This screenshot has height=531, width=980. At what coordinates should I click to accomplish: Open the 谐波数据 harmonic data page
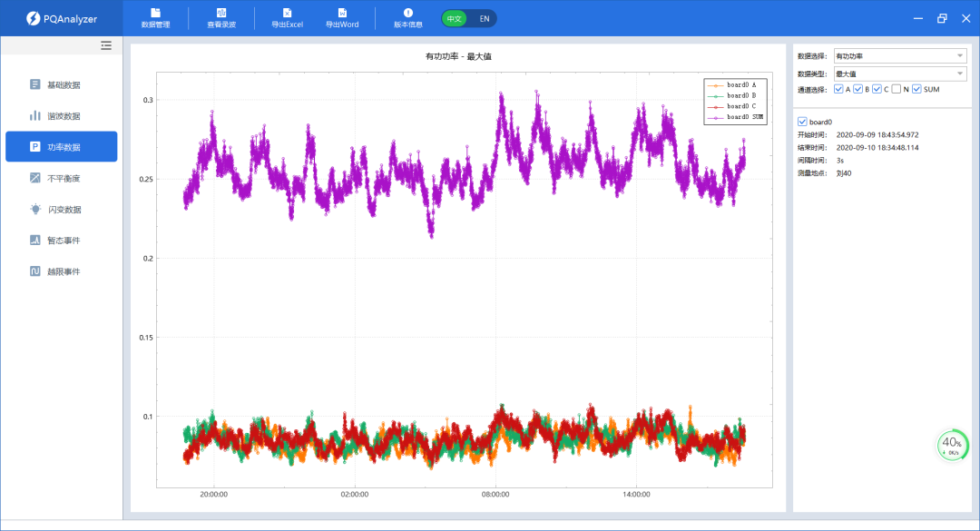pyautogui.click(x=62, y=115)
